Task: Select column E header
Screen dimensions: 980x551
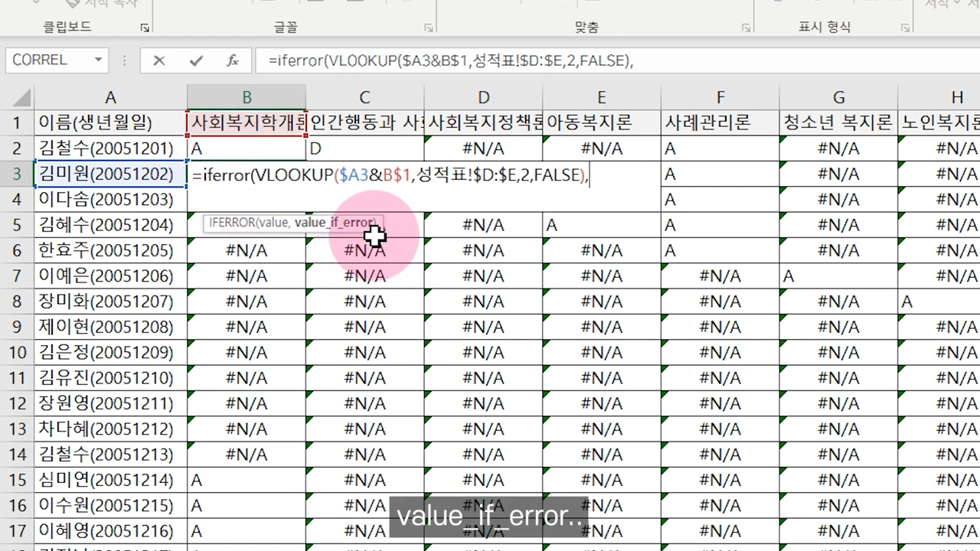Action: click(602, 97)
